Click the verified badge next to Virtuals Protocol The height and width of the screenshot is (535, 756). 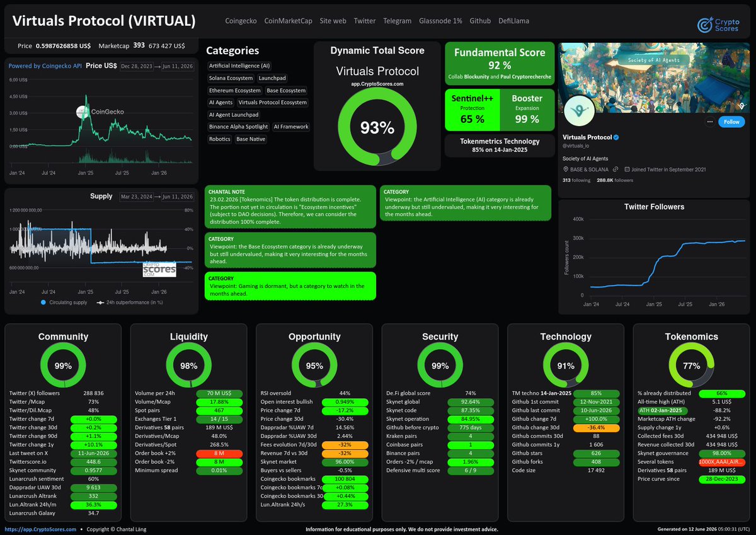[x=617, y=137]
